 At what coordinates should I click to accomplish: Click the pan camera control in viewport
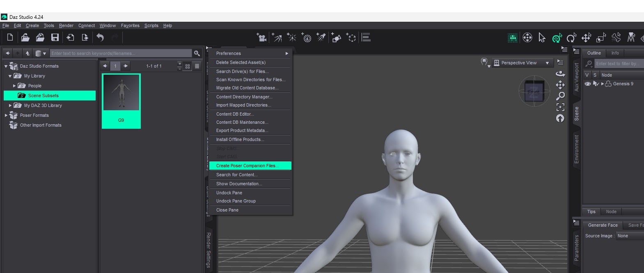tap(560, 85)
